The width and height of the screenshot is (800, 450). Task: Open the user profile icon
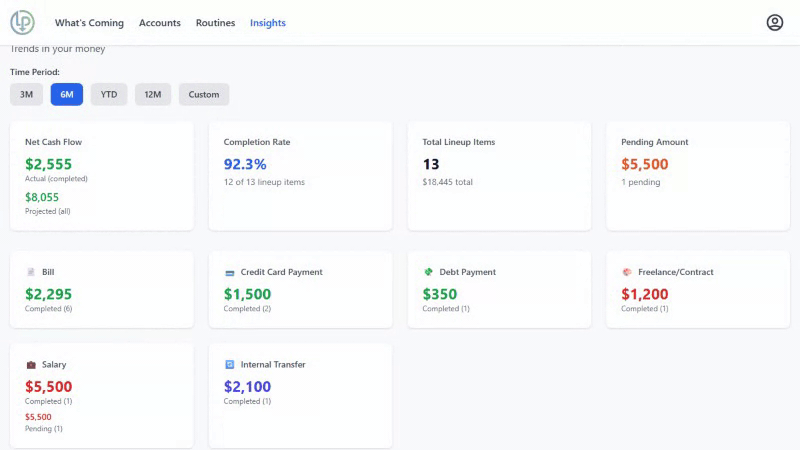tap(774, 22)
